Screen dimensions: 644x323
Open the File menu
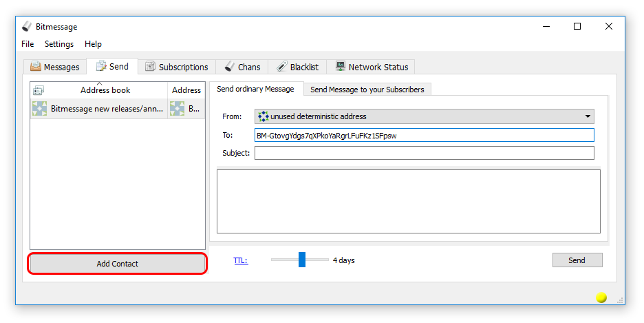pyautogui.click(x=28, y=44)
